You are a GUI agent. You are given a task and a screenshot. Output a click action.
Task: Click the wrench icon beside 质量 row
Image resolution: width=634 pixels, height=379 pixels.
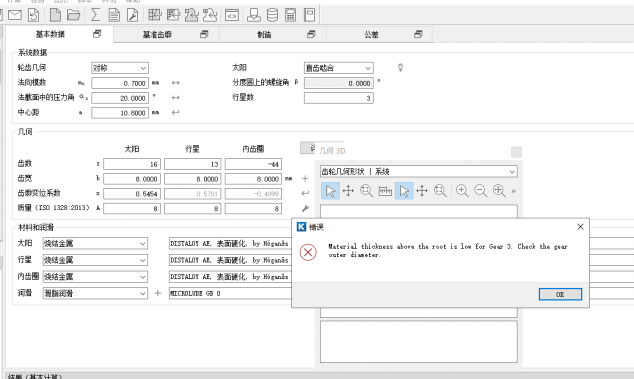pyautogui.click(x=305, y=208)
